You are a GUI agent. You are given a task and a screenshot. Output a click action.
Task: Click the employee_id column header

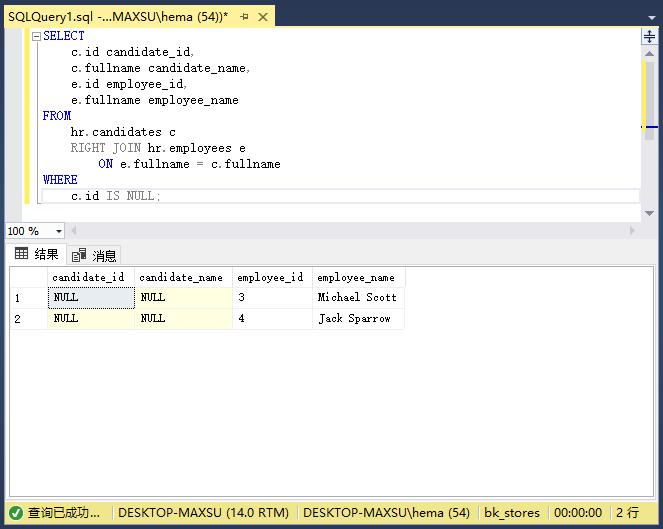tap(272, 277)
